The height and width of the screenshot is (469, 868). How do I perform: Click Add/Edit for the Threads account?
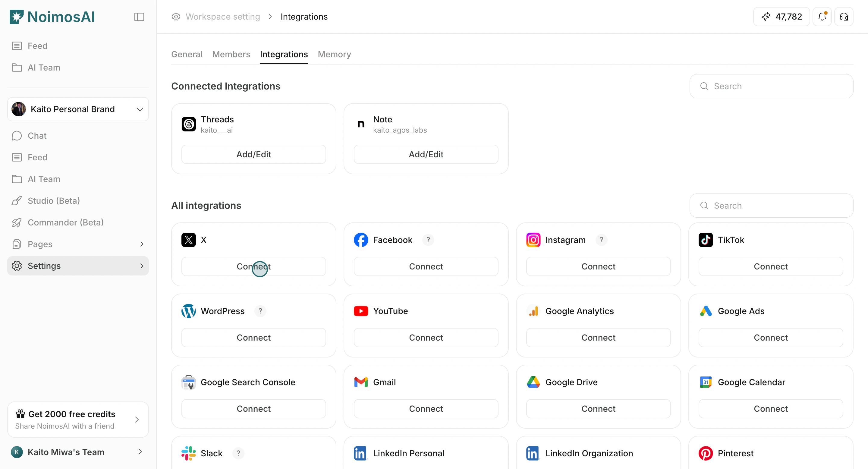click(253, 154)
